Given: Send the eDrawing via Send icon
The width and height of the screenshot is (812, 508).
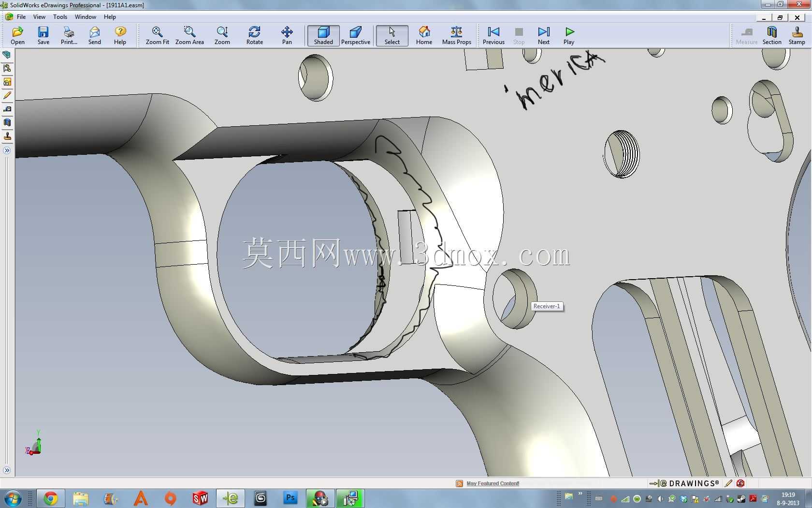Looking at the screenshot, I should coord(95,35).
